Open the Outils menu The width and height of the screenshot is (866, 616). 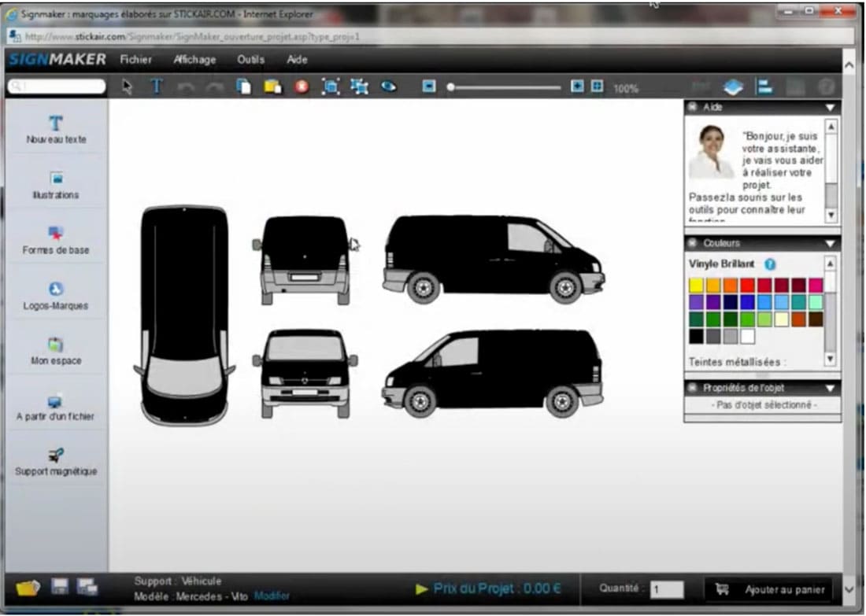click(x=250, y=60)
